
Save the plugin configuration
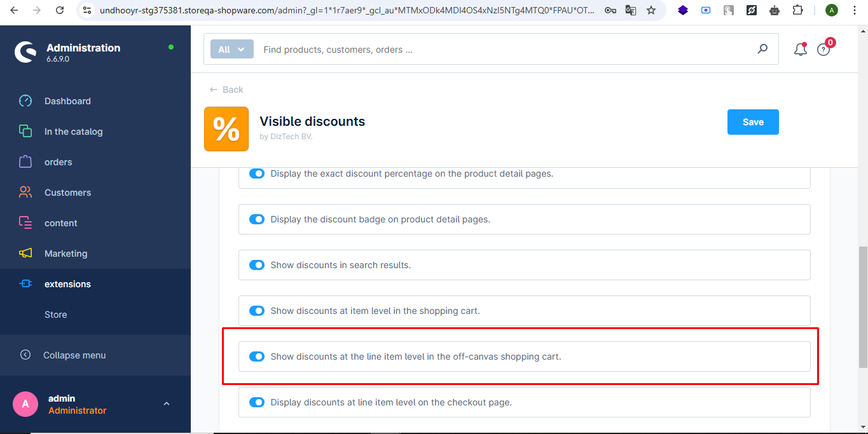tap(753, 122)
